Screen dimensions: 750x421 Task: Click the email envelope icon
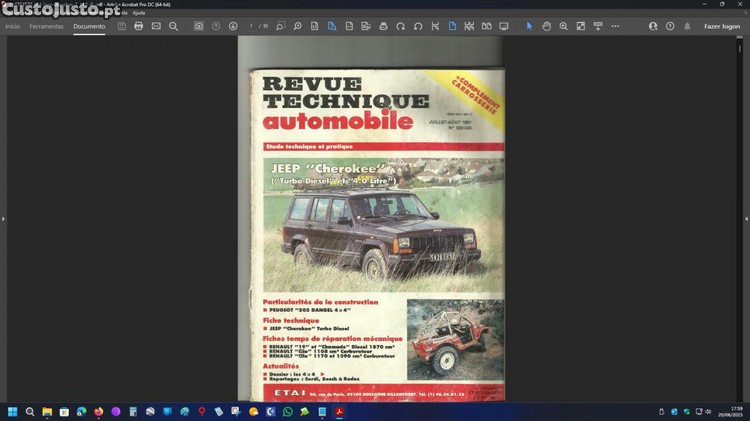(x=156, y=26)
